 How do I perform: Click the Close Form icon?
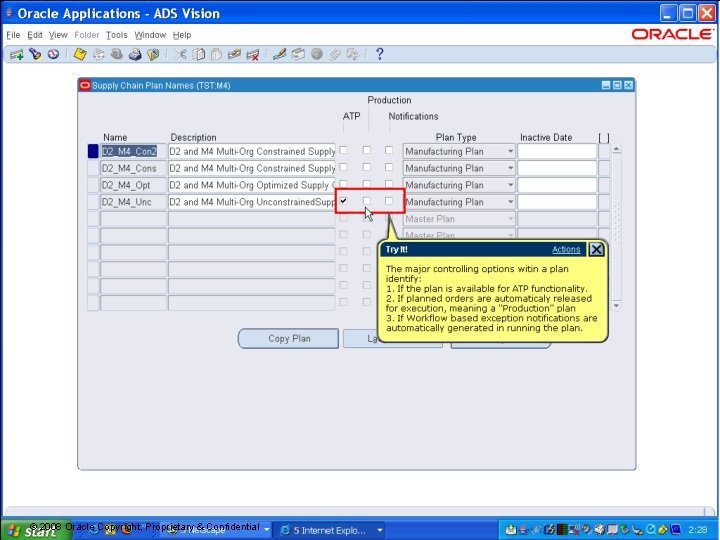(x=153, y=55)
